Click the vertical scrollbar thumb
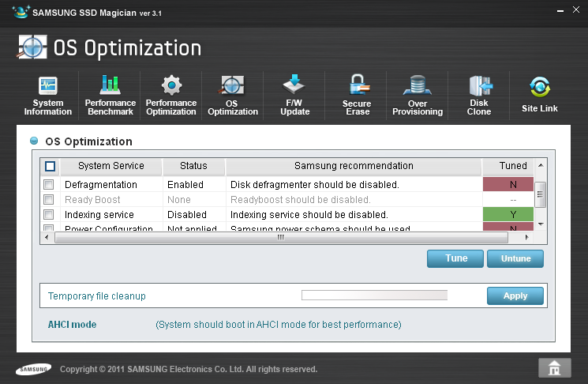The width and height of the screenshot is (588, 384). [540, 194]
